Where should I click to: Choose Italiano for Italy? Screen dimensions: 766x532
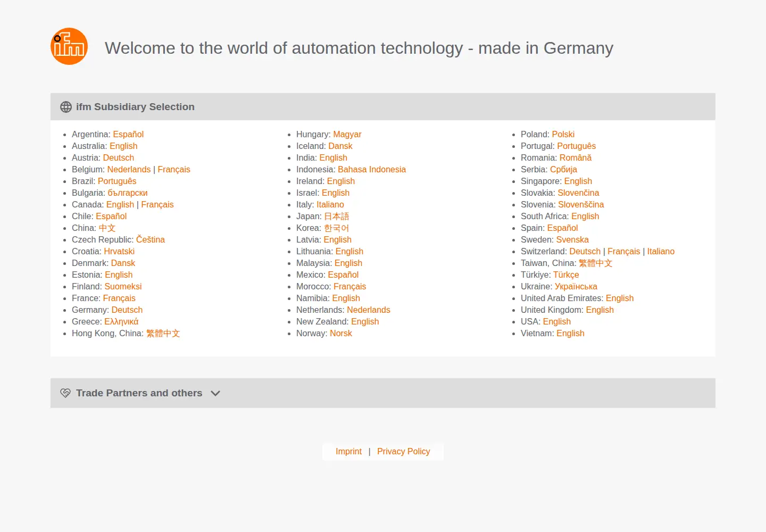330,204
